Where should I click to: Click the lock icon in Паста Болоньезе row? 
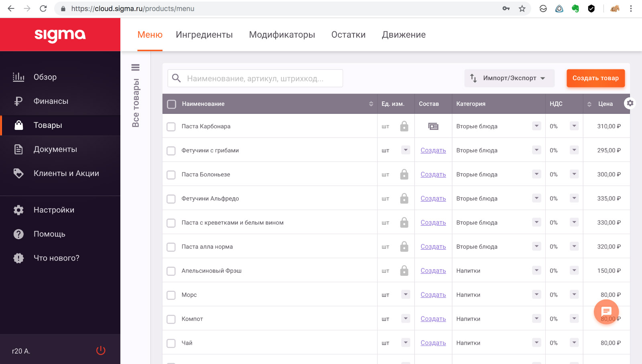(x=404, y=174)
